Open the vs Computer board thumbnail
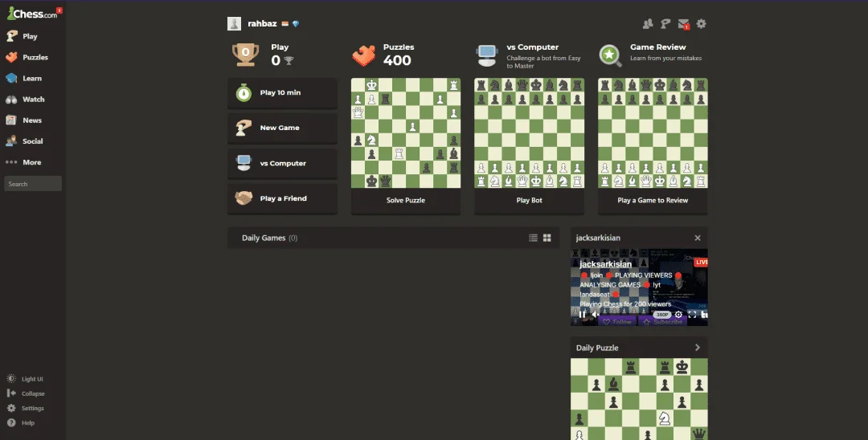This screenshot has width=868, height=440. pyautogui.click(x=529, y=133)
